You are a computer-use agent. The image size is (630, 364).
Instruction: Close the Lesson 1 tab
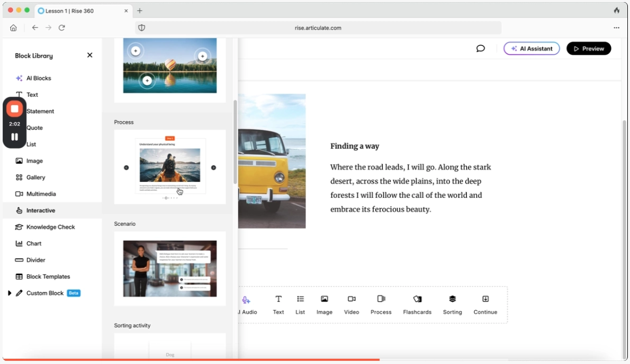pos(126,11)
